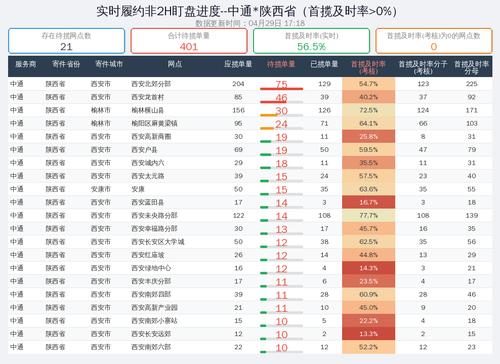
Task: Sort by the 寄件城市 column header
Action: click(x=109, y=64)
